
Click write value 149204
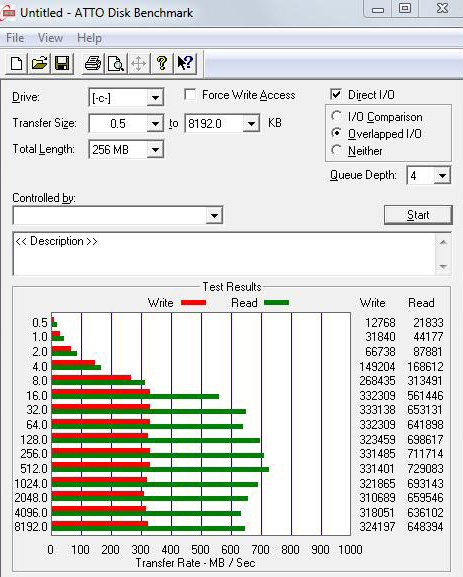[378, 367]
